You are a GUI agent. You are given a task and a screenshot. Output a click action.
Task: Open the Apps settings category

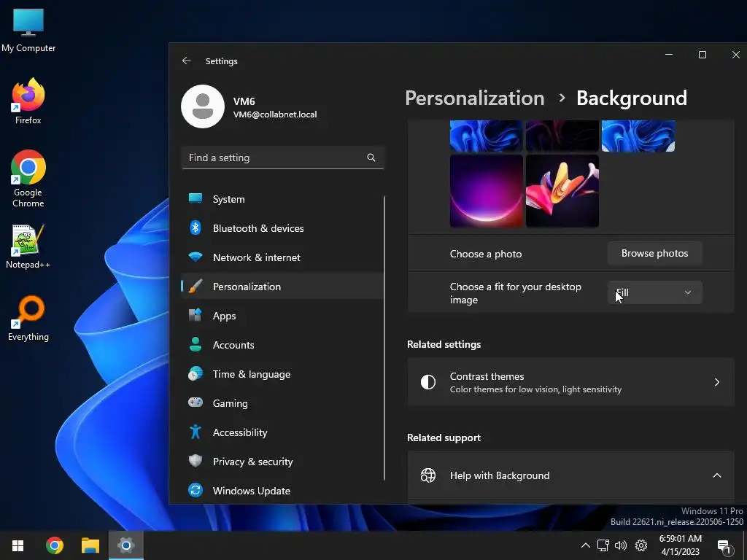point(282,316)
